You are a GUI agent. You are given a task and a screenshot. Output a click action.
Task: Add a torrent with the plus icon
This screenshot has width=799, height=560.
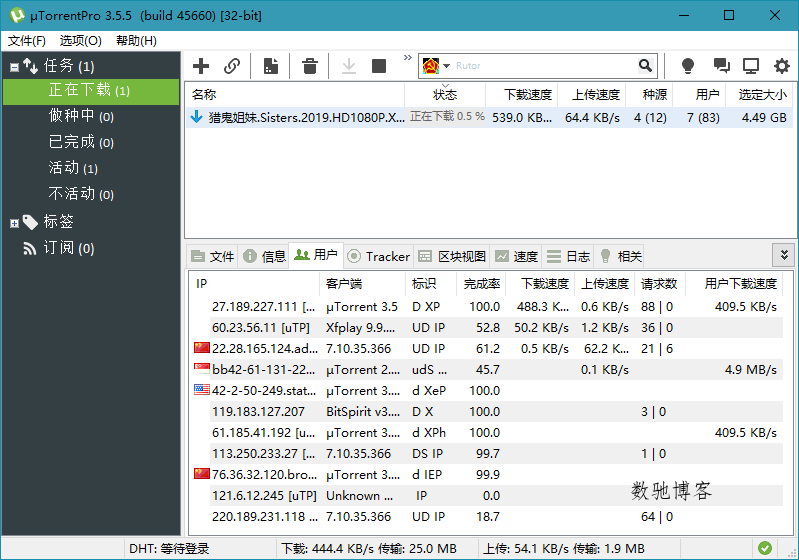(201, 66)
